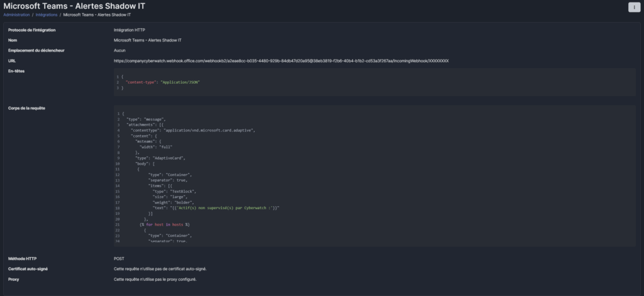Click the 'for host in hosts' template line
Viewport: 644px width, 296px height.
(x=165, y=224)
